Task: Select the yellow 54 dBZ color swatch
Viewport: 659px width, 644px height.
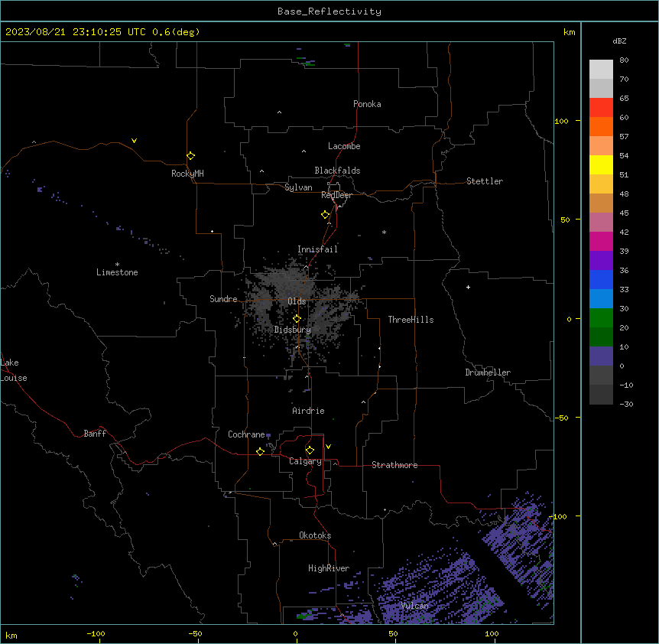Action: [x=601, y=164]
